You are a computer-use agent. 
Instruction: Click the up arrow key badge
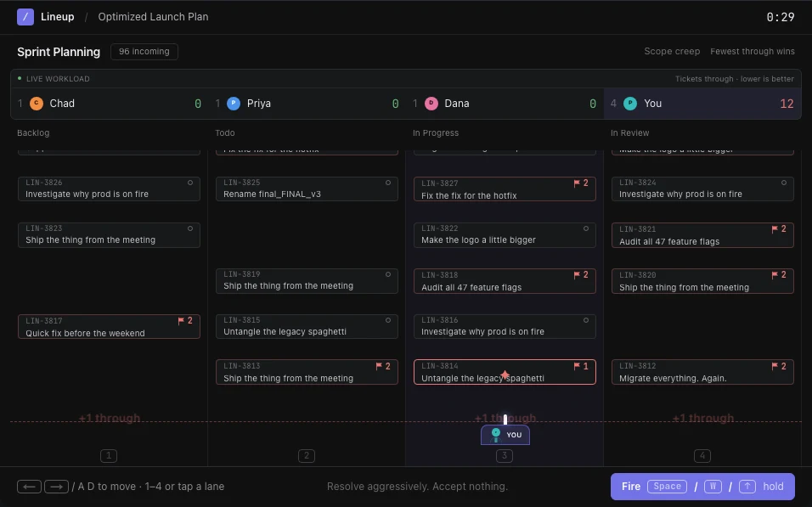(x=747, y=487)
